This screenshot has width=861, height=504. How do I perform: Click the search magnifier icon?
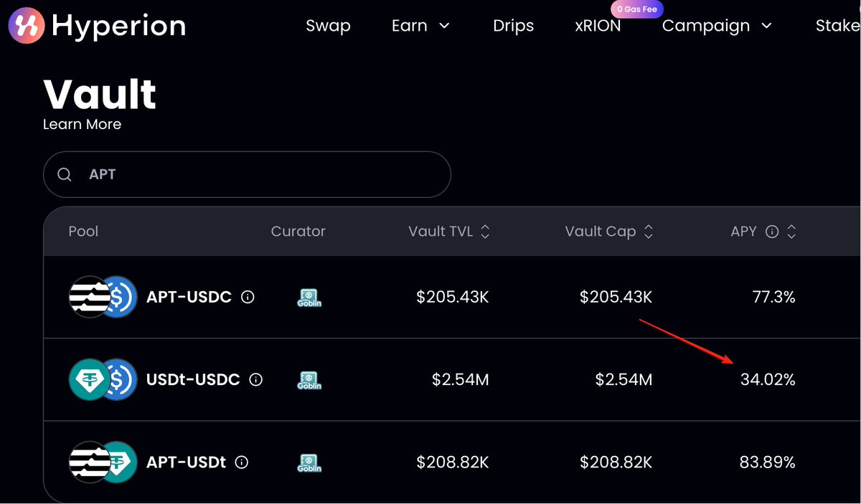point(65,174)
